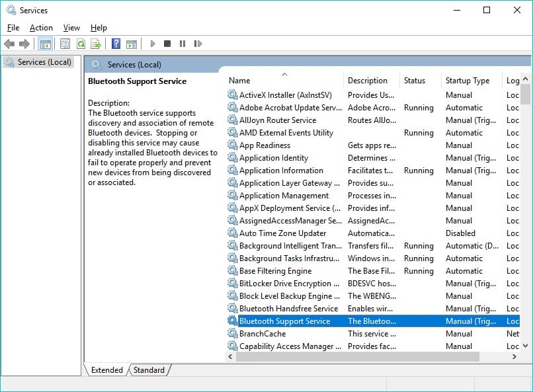533x392 pixels.
Task: Select Capability Access Manager service
Action: [x=373, y=346]
